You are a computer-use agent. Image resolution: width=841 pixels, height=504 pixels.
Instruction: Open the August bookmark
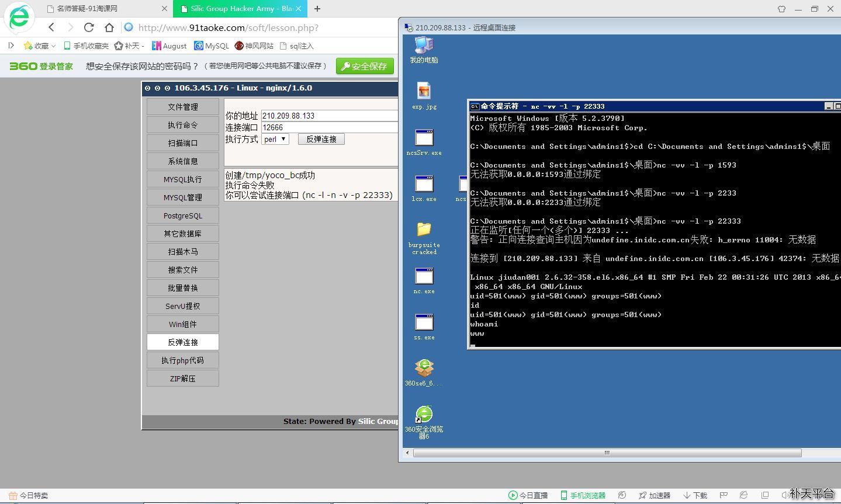point(169,46)
